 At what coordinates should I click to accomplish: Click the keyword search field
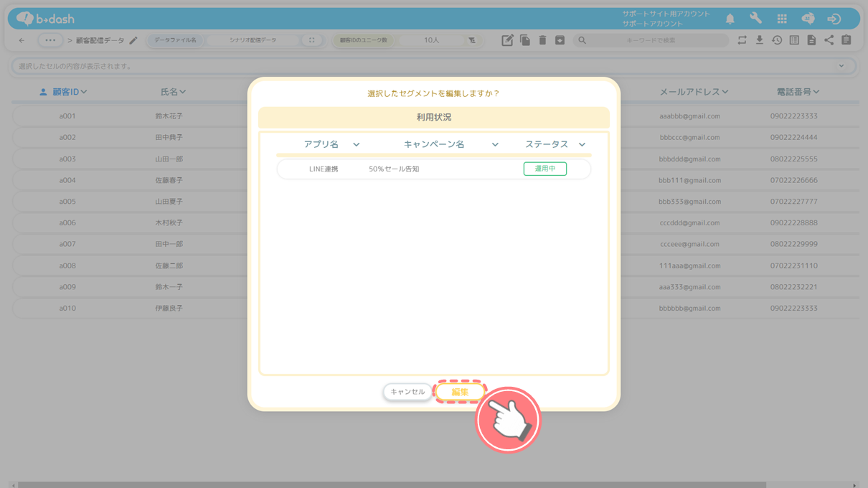651,40
